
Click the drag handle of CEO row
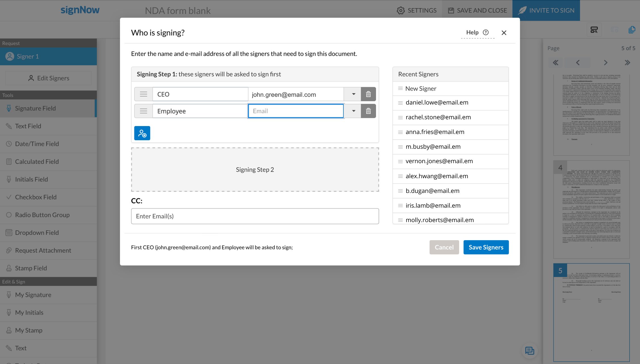tap(143, 94)
